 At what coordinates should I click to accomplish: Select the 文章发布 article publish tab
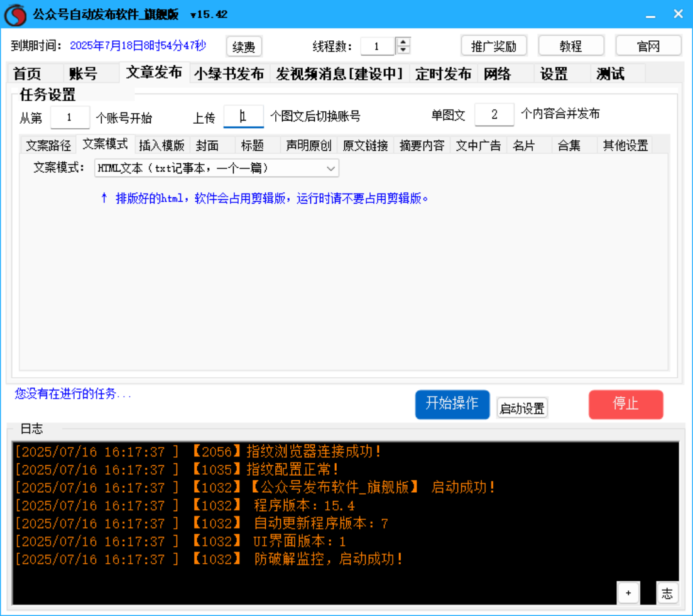point(155,72)
